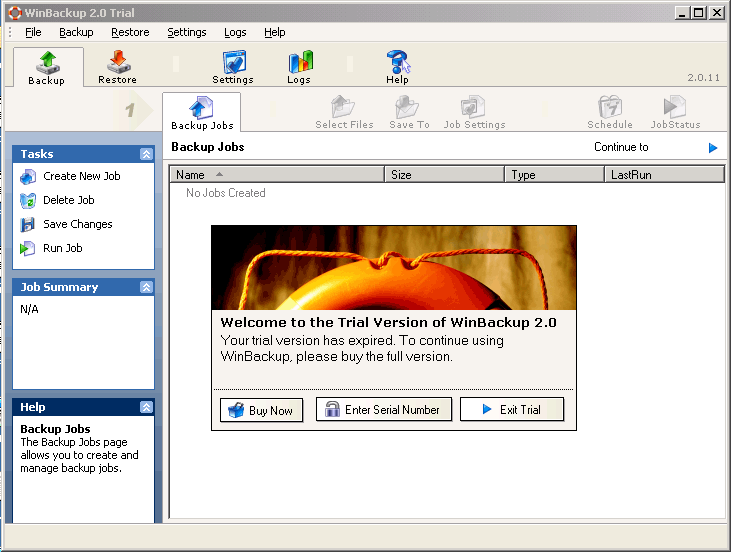Viewport: 731px width, 552px height.
Task: Switch to the Restore toolbar section
Action: click(117, 68)
